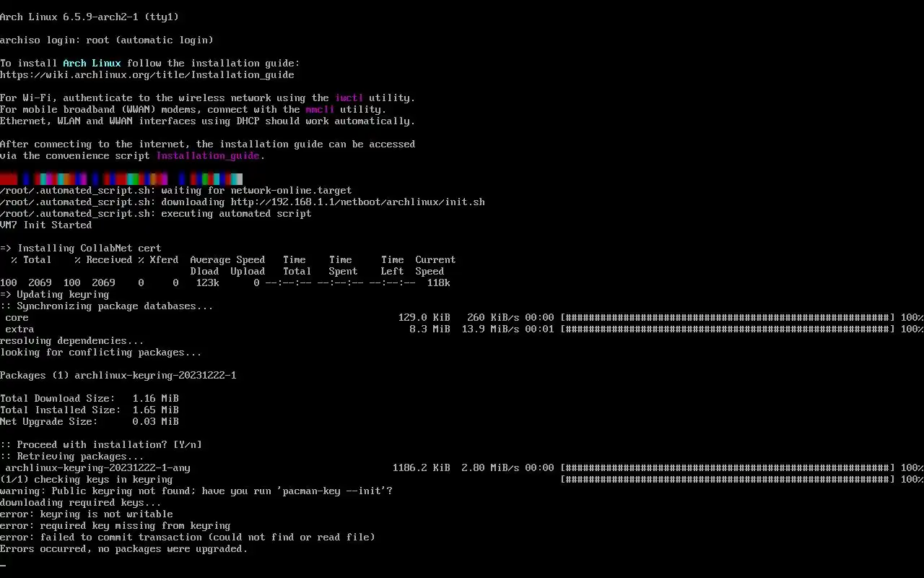Click the http://192.168.1.1/netboot/archlinux/init.sh URL
The width and height of the screenshot is (924, 578).
[358, 202]
